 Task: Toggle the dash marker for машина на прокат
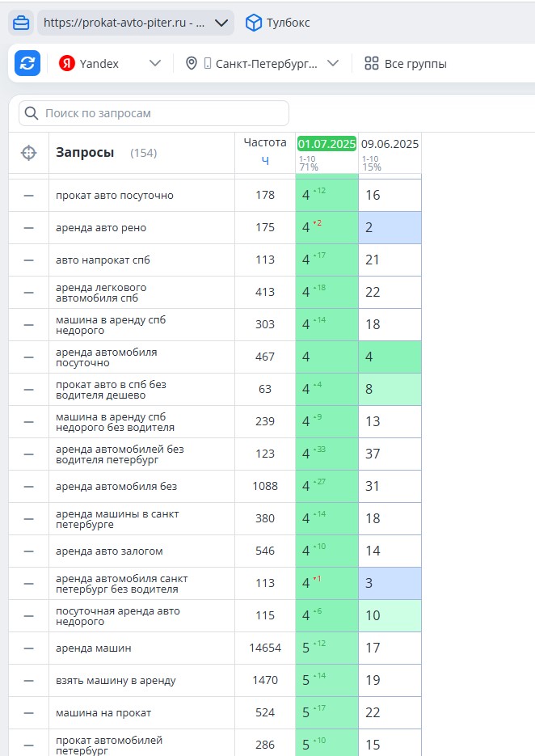coord(29,713)
